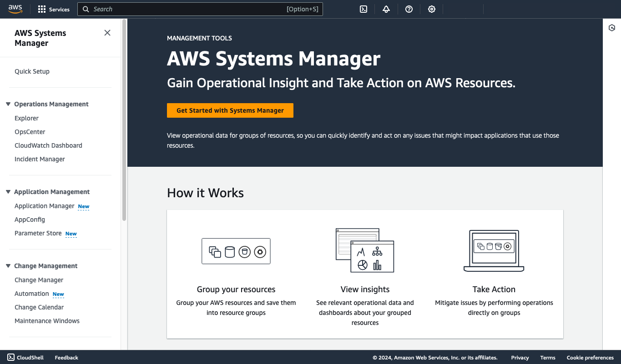Collapse the Change Management section

8,266
